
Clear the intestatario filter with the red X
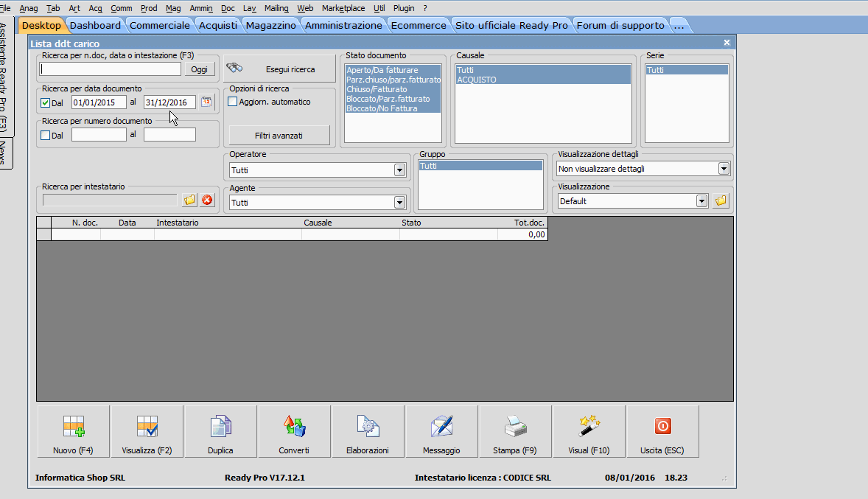pyautogui.click(x=207, y=200)
